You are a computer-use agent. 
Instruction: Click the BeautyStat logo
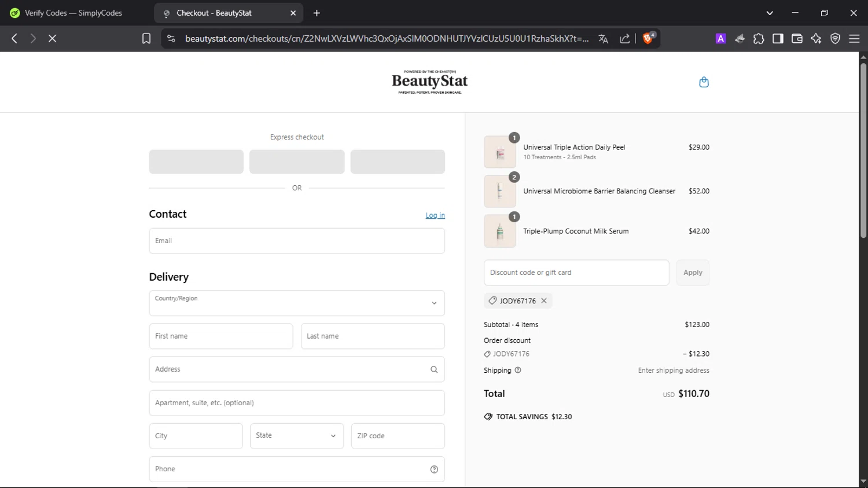coord(429,82)
